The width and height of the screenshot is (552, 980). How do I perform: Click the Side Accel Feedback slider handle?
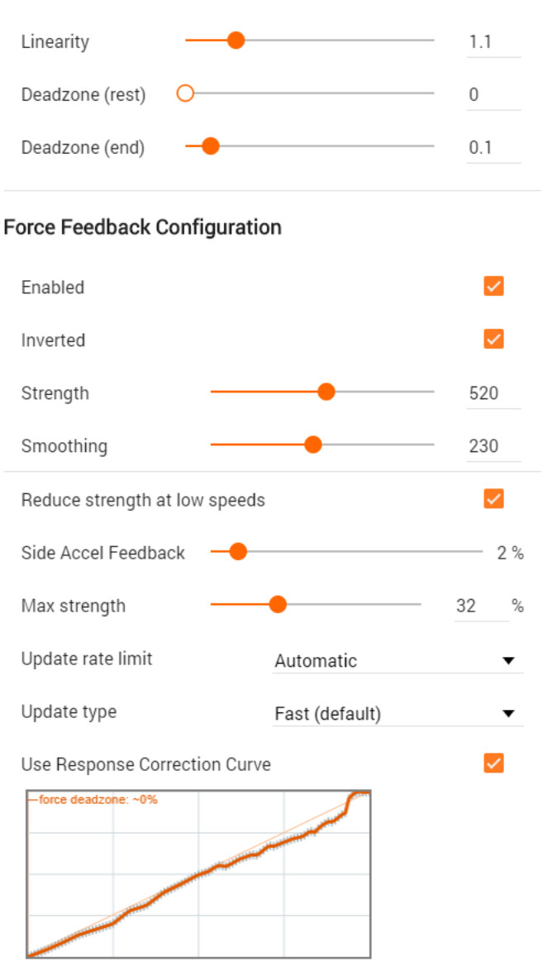(237, 552)
